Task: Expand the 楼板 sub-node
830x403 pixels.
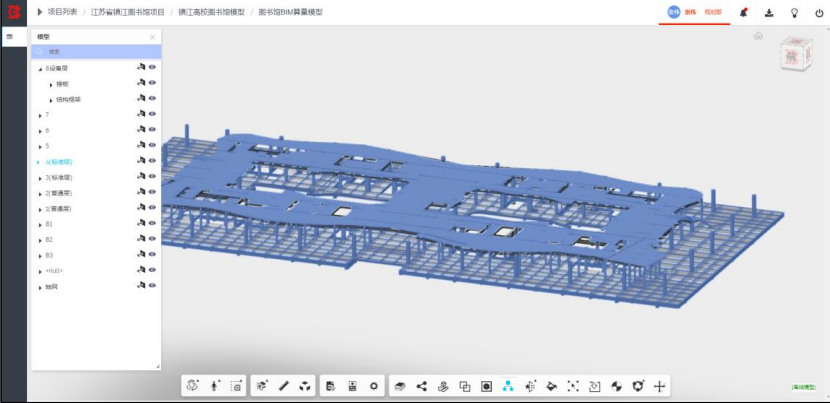Action: [51, 85]
